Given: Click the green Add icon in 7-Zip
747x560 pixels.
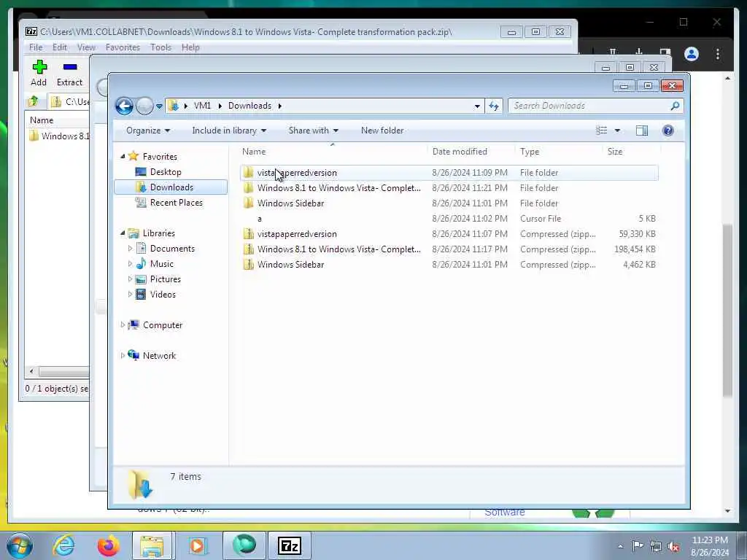Looking at the screenshot, I should [39, 67].
